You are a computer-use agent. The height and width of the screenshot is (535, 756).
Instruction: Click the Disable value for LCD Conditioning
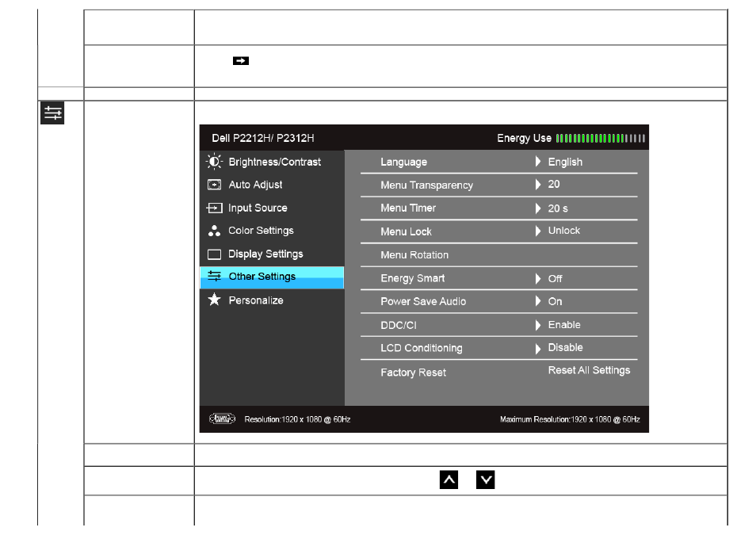tap(565, 347)
